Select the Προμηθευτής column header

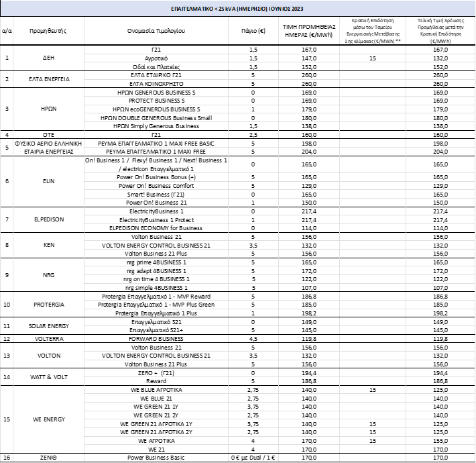(x=48, y=31)
